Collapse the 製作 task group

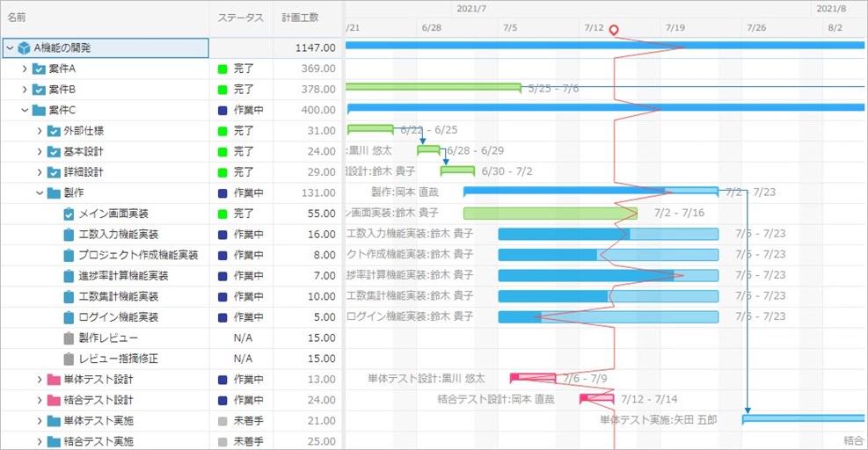tap(40, 193)
